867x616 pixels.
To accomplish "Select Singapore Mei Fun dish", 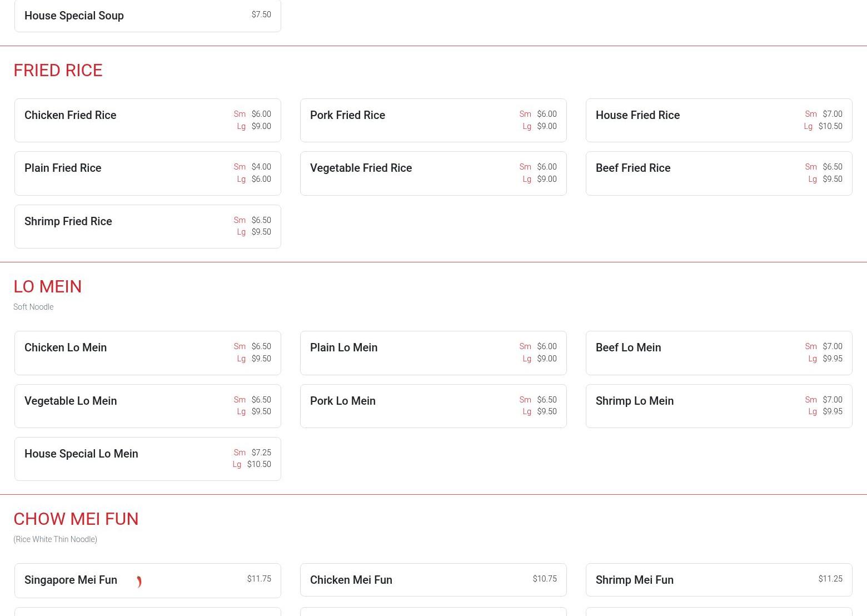I will coord(71,580).
